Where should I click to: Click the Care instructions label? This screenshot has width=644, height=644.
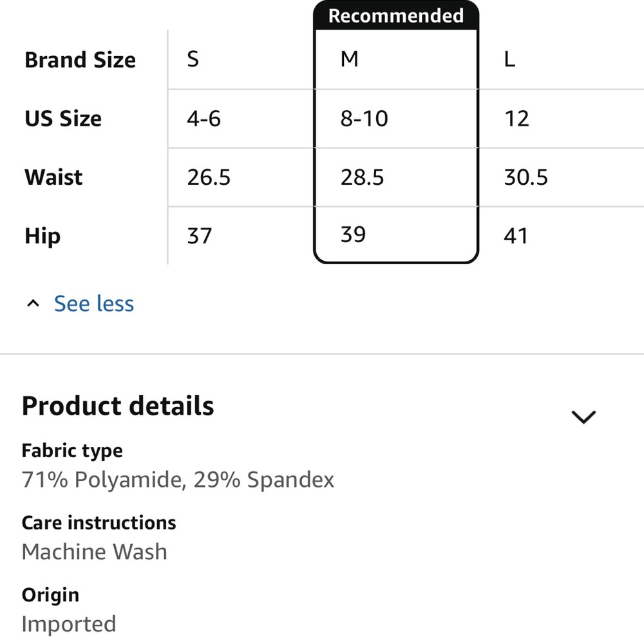coord(99,522)
